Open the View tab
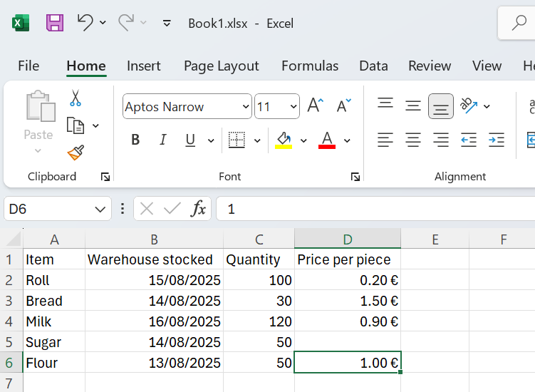This screenshot has height=392, width=535. pos(487,66)
